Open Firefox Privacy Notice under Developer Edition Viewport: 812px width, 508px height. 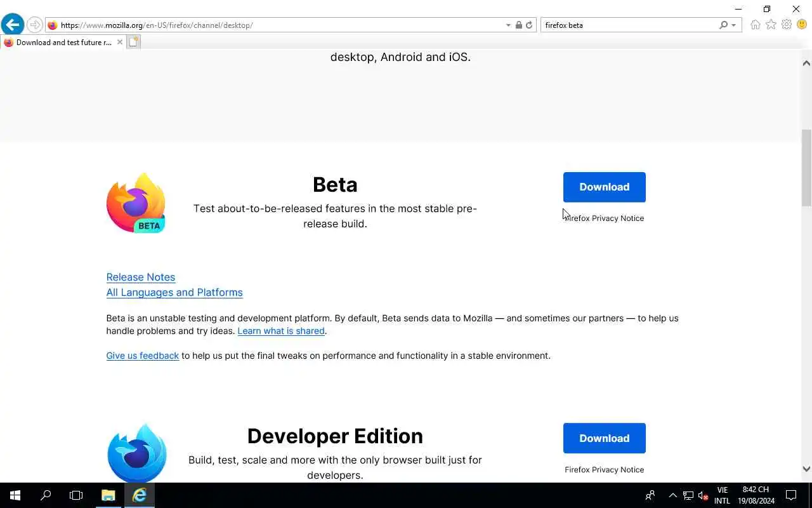click(x=604, y=470)
